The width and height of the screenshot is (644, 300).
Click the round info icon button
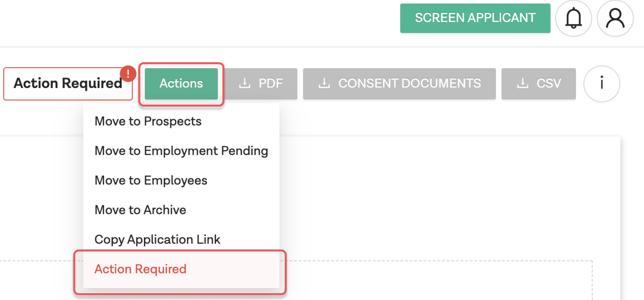(x=602, y=83)
